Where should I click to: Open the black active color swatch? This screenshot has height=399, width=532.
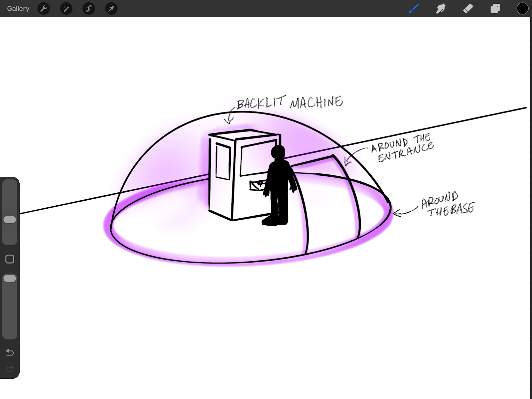pyautogui.click(x=522, y=9)
